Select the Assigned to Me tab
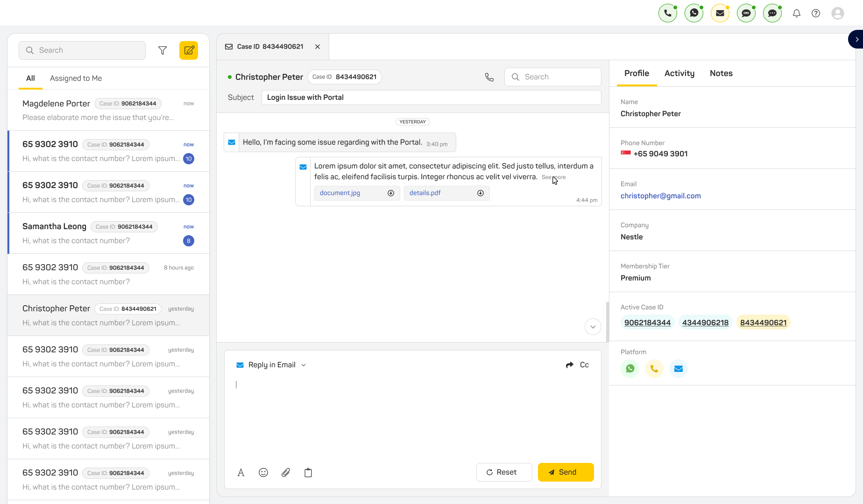The image size is (863, 504). pos(76,78)
